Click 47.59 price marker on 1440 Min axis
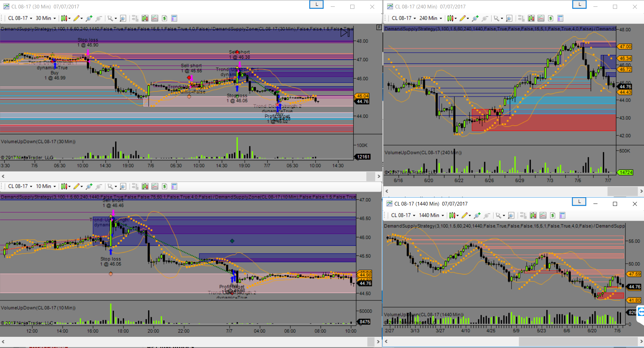 pos(634,274)
